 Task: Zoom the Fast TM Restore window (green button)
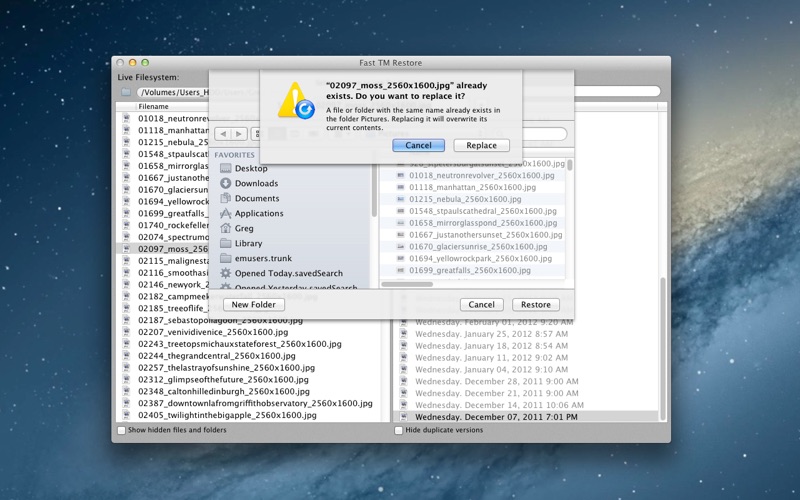[x=145, y=63]
